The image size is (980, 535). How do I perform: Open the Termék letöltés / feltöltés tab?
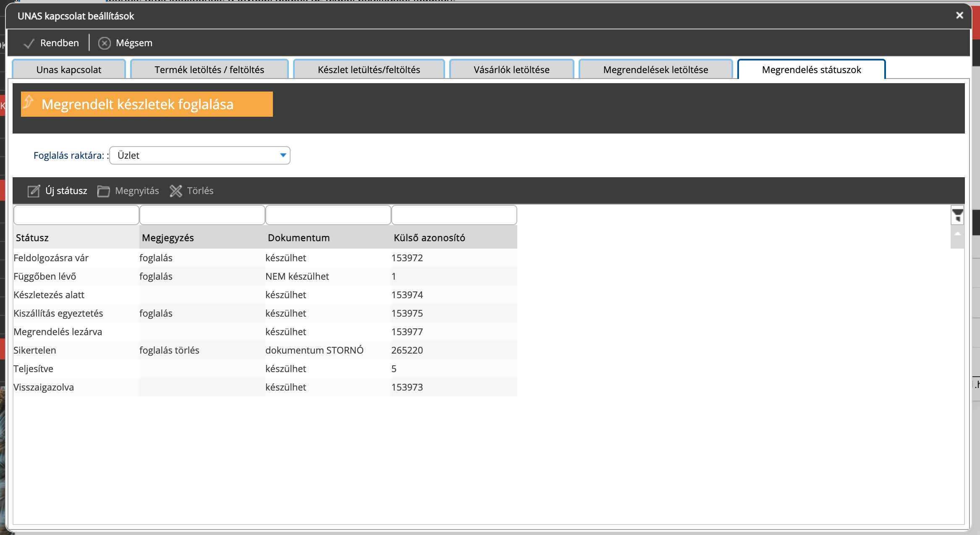click(209, 69)
